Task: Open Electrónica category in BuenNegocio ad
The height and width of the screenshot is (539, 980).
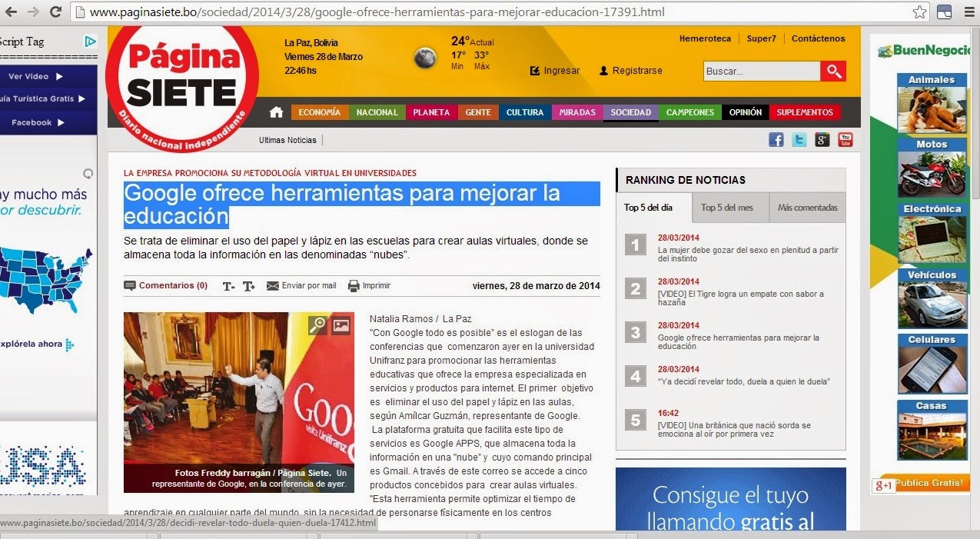Action: tap(932, 234)
